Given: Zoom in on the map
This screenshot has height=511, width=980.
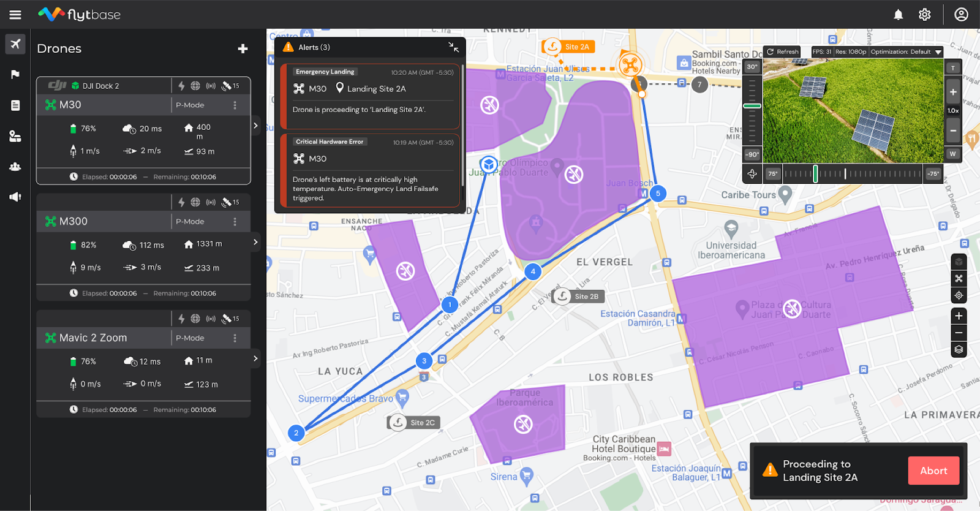Looking at the screenshot, I should (x=959, y=316).
